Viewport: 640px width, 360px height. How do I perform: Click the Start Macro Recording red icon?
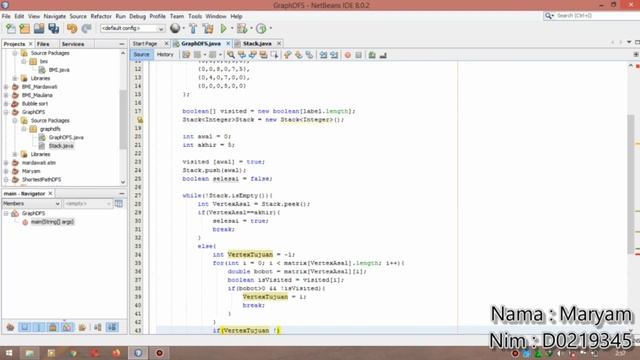coord(347,55)
